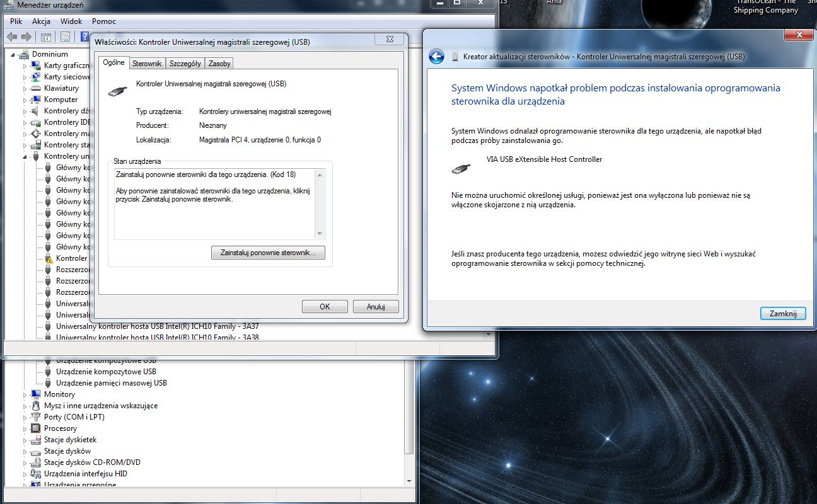Click the Komputer category icon
The height and width of the screenshot is (504, 817).
37,100
